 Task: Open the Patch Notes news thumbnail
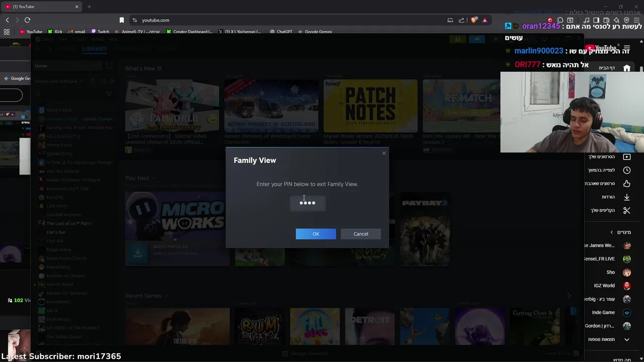point(370,106)
